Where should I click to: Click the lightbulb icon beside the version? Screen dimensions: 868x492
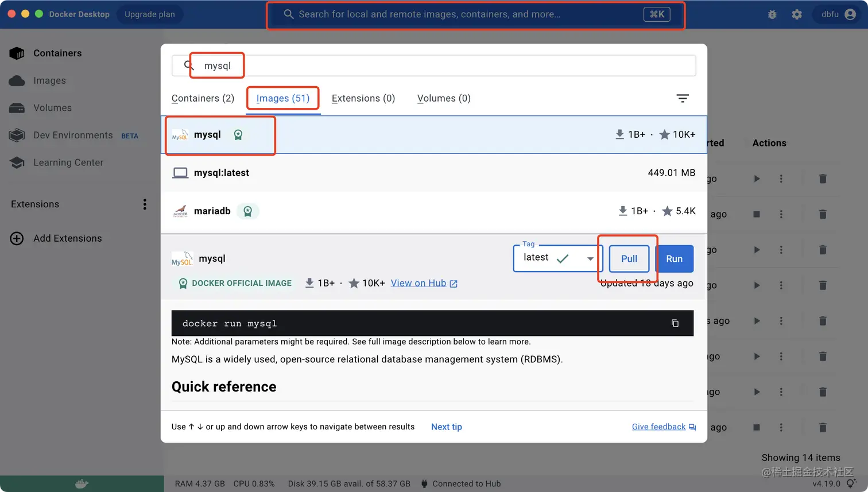pos(851,483)
